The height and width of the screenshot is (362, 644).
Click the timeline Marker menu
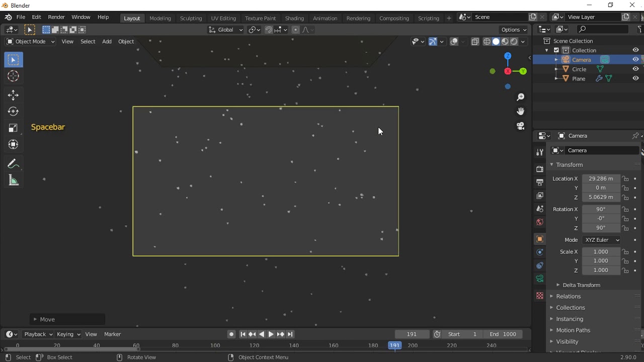pyautogui.click(x=113, y=334)
